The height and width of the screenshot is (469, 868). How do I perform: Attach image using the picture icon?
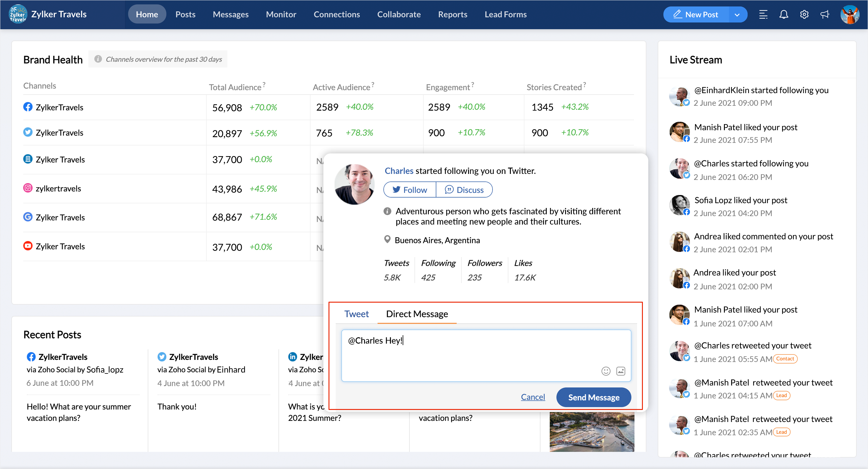621,371
